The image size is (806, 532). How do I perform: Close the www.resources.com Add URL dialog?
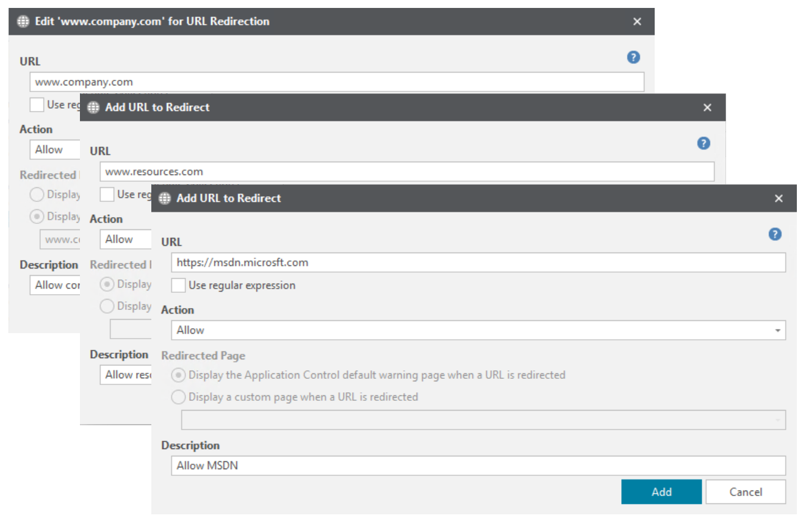click(x=707, y=107)
